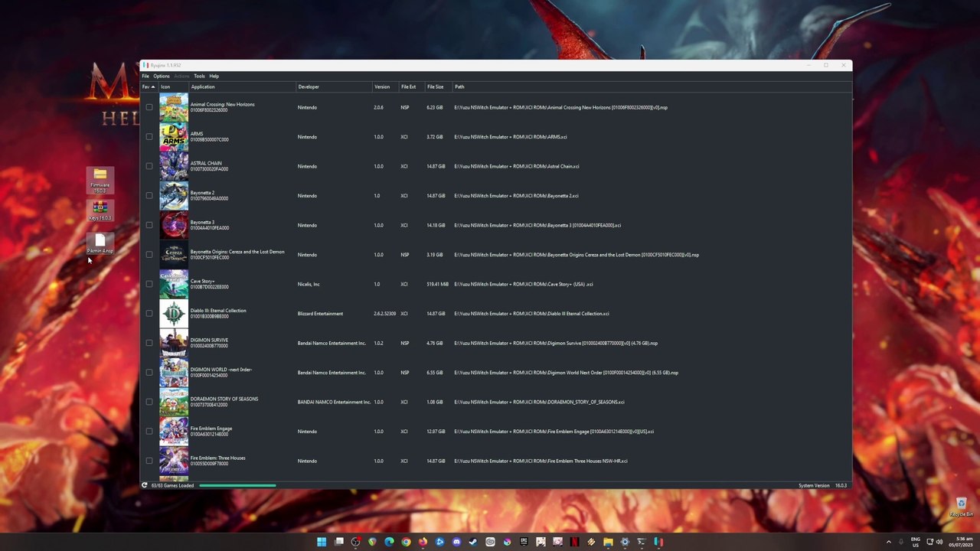Click the Bayonetta Origins game cover icon
Image resolution: width=980 pixels, height=551 pixels.
tap(174, 255)
